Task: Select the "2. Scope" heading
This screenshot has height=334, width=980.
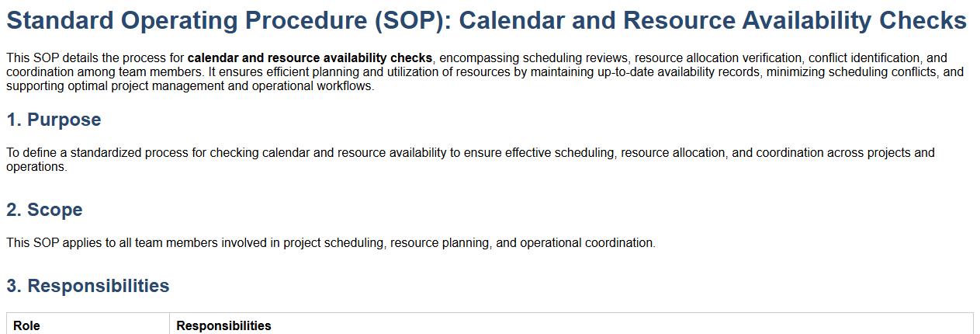Action: [44, 210]
